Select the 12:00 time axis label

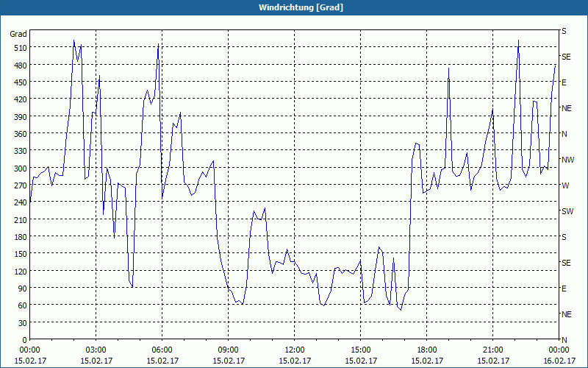[x=295, y=350]
